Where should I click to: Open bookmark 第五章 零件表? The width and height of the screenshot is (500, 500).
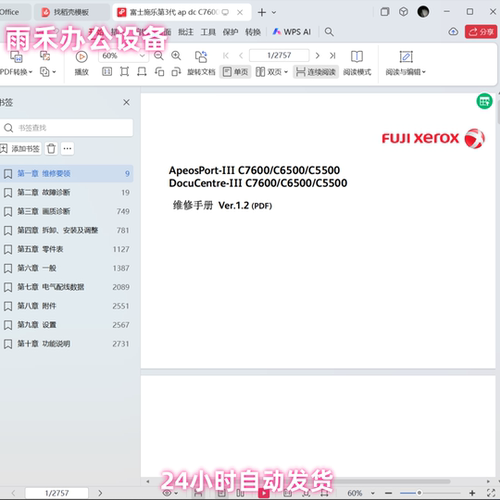pyautogui.click(x=67, y=249)
